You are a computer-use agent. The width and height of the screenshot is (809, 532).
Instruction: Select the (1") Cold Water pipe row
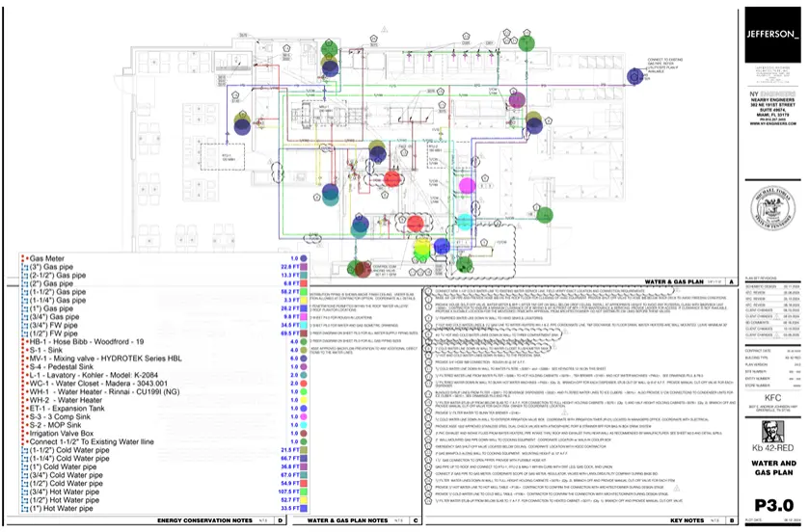[164, 466]
